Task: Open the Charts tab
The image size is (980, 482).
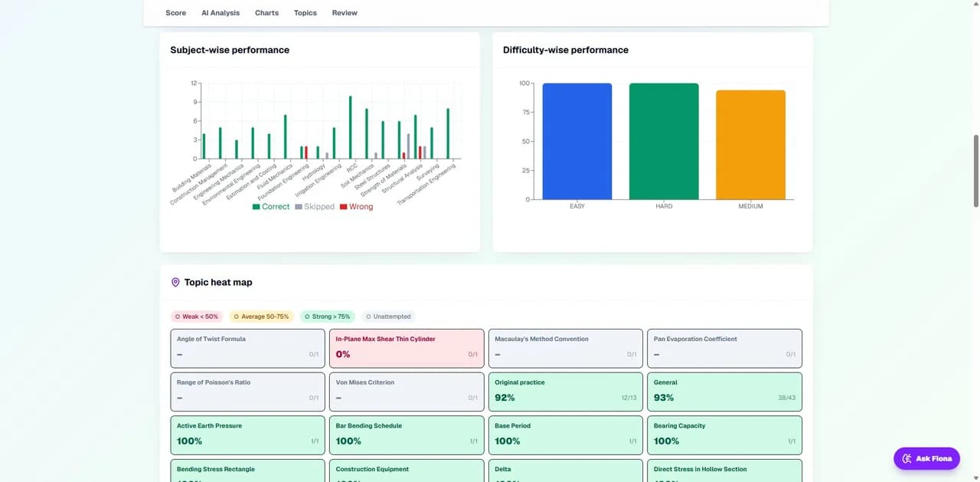Action: click(266, 13)
